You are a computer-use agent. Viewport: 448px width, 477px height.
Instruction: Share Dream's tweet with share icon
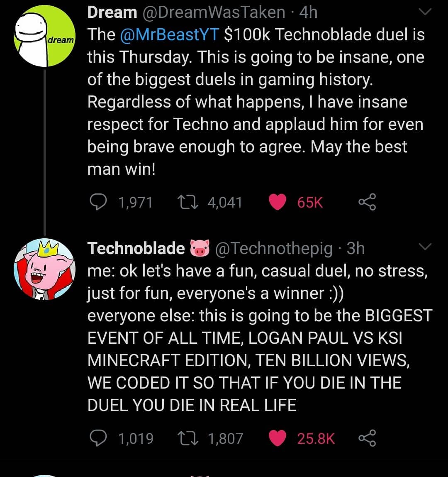tap(367, 202)
